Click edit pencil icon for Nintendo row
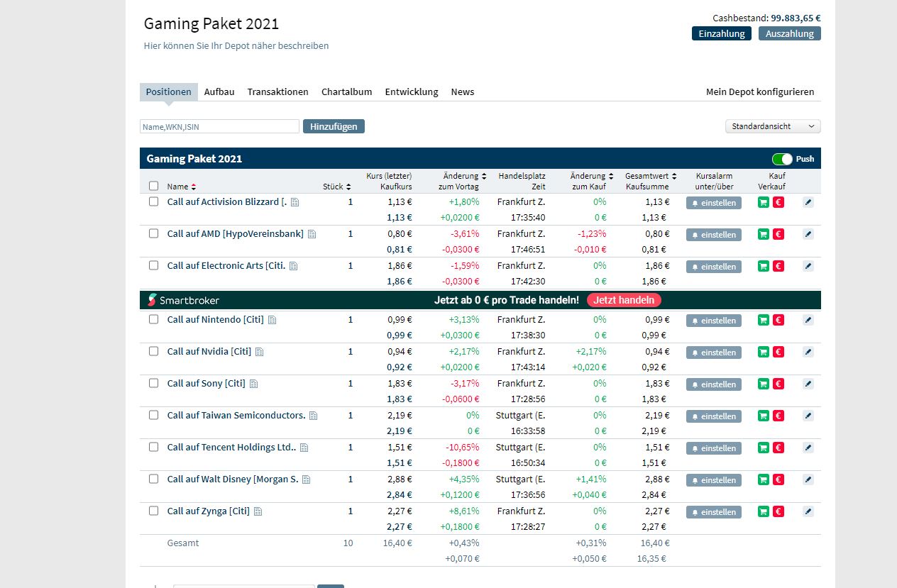Screen dimensions: 897x588 [808, 321]
